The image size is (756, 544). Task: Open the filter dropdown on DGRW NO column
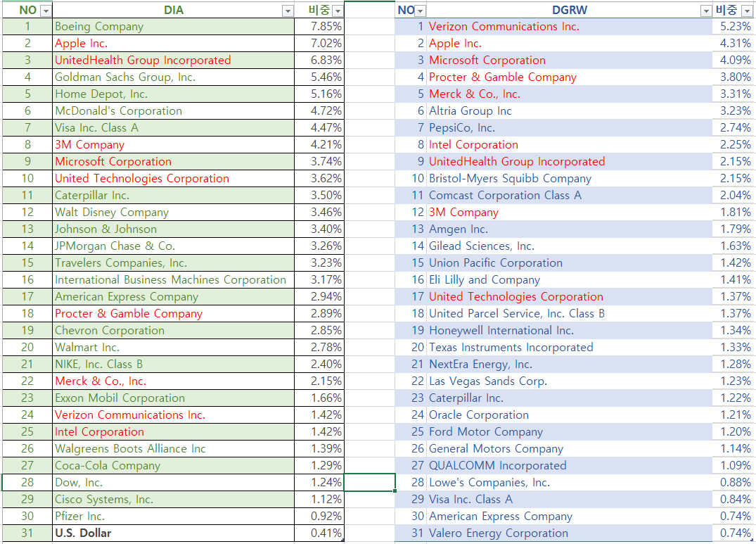coord(421,11)
